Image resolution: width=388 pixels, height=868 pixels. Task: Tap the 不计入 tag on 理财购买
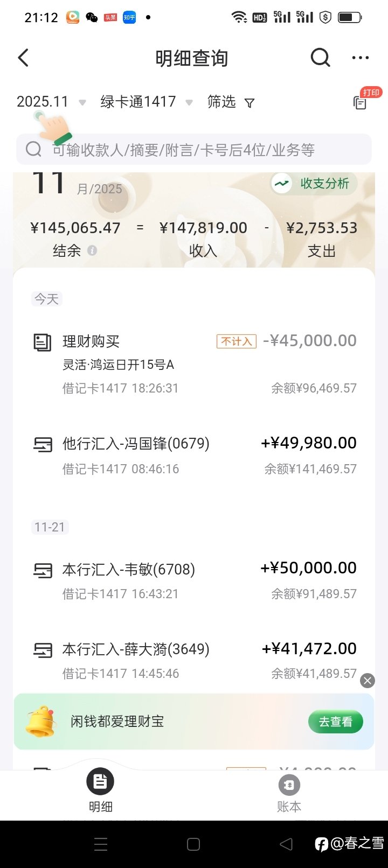[236, 341]
